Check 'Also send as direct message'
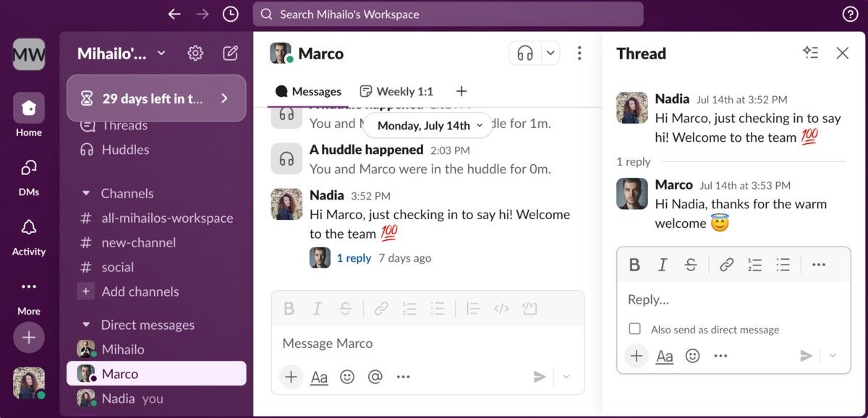 coord(634,329)
